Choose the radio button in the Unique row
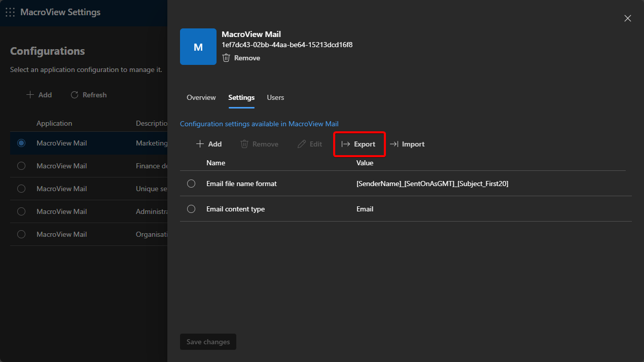644x362 pixels. (x=21, y=189)
